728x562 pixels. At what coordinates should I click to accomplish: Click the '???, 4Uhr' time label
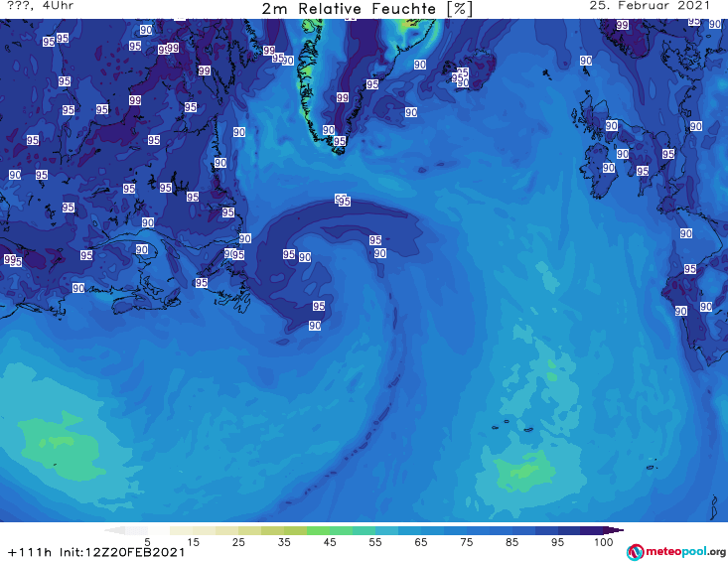tap(41, 6)
